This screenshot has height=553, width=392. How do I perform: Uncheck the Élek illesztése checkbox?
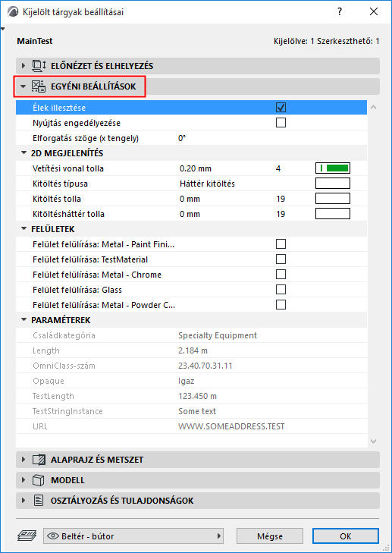click(281, 108)
